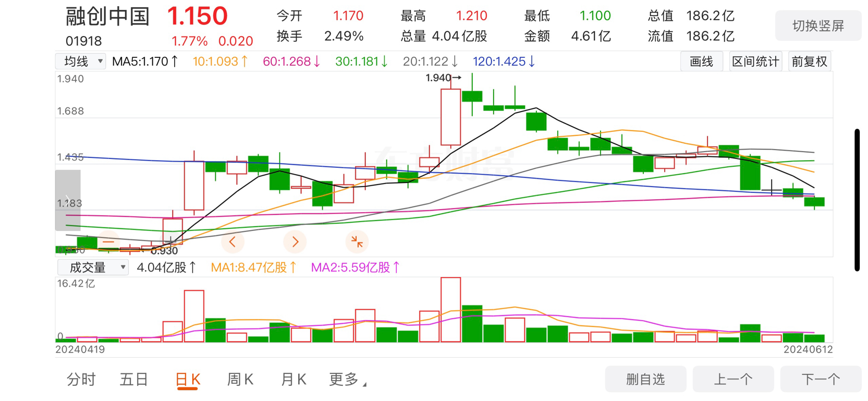Image resolution: width=868 pixels, height=401 pixels.
Task: Tap the orange 10:1.093 MA label
Action: coord(221,62)
